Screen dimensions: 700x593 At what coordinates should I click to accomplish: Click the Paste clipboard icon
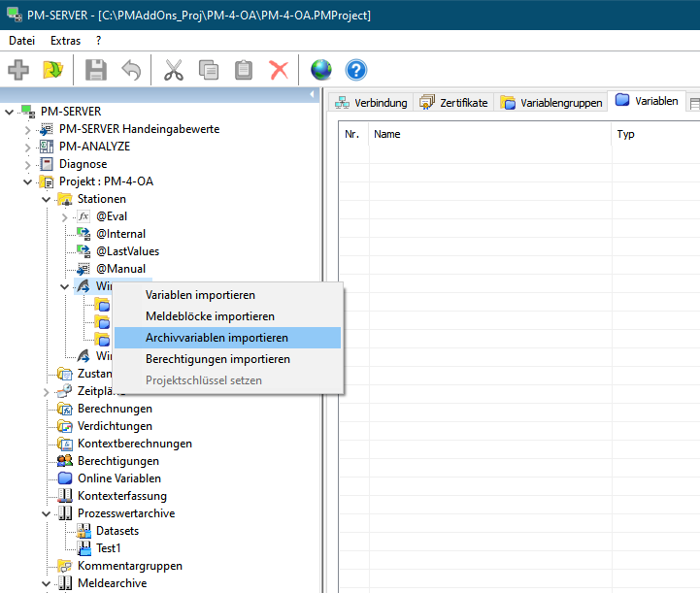click(x=244, y=70)
